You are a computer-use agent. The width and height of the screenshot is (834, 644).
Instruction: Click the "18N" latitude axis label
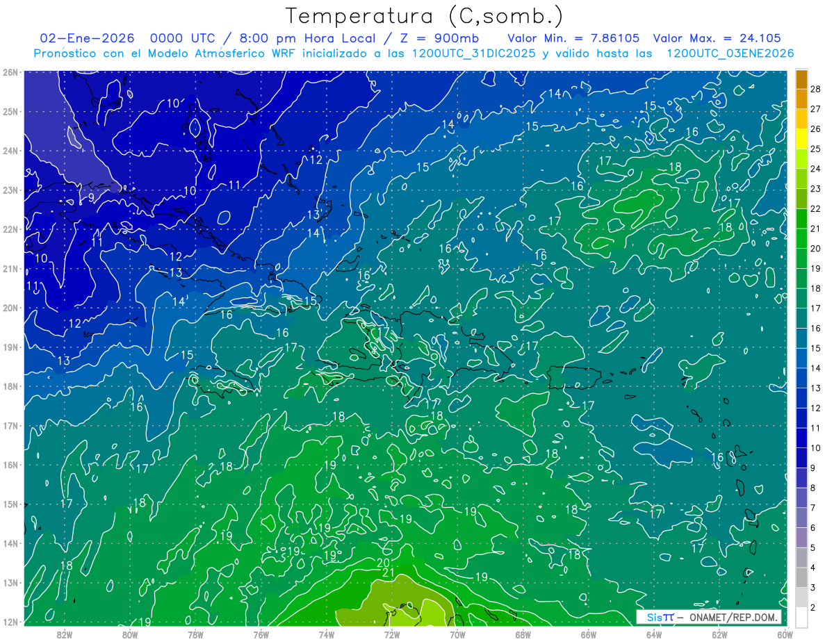tap(10, 386)
